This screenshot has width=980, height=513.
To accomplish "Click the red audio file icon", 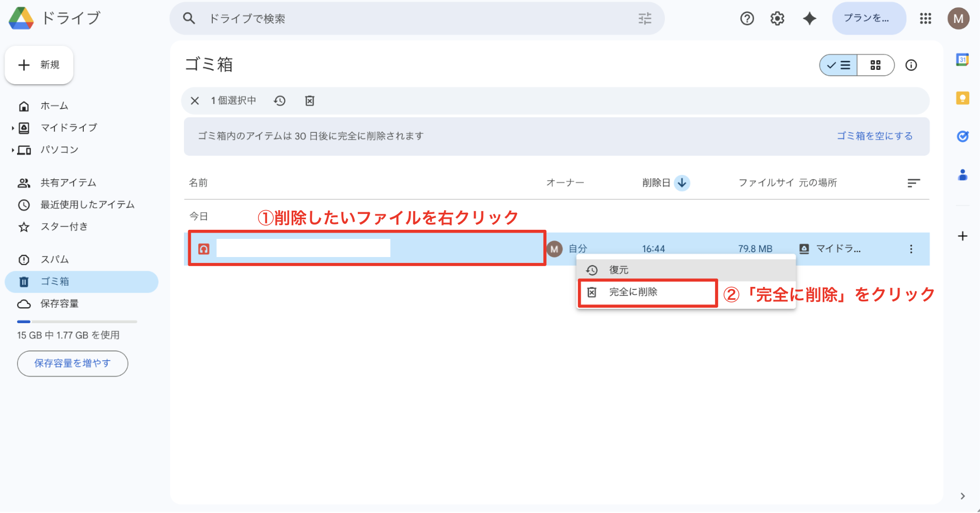I will coord(204,249).
